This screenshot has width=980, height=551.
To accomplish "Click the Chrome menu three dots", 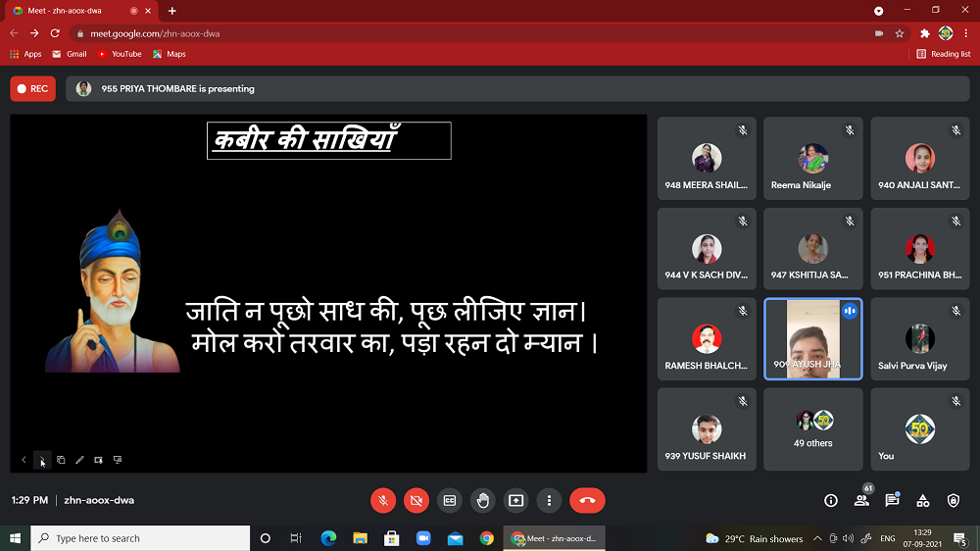I will coord(965,32).
